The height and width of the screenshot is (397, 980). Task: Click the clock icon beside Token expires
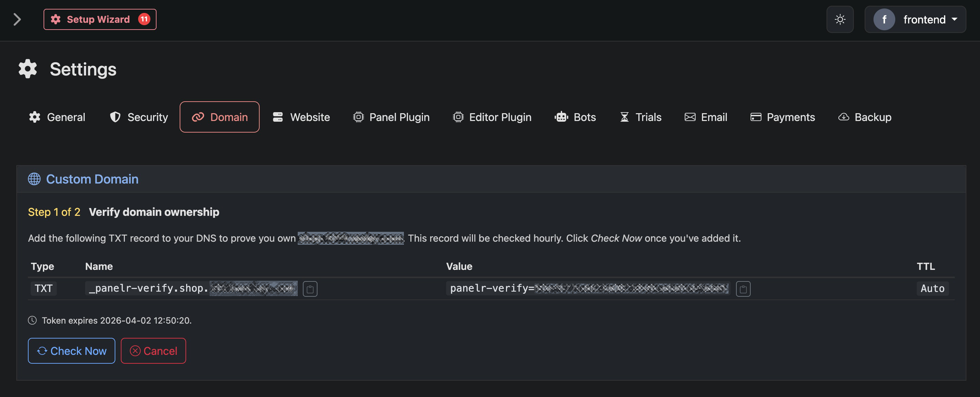[x=32, y=320]
